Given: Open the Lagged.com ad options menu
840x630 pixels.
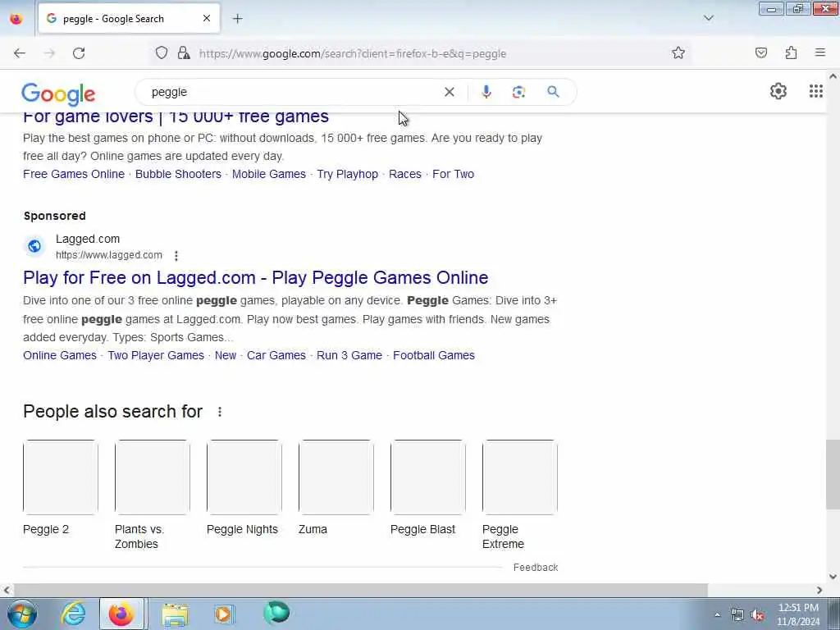Looking at the screenshot, I should [176, 256].
